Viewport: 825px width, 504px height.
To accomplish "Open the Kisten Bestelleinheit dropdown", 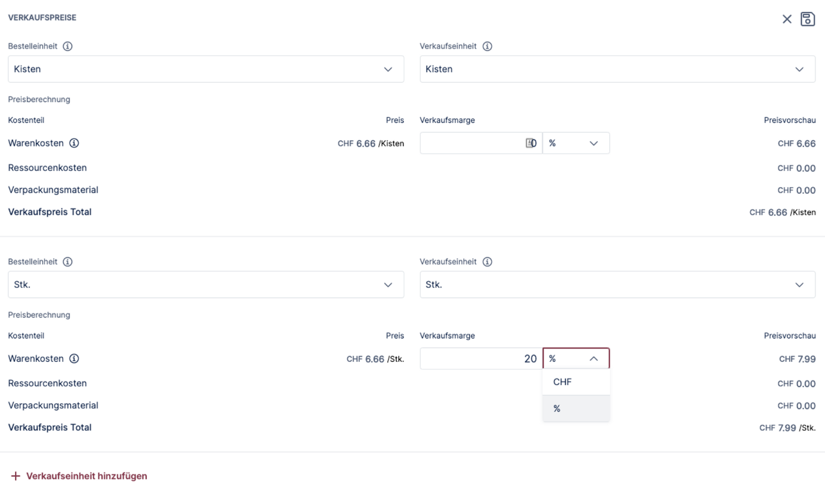I will point(206,69).
